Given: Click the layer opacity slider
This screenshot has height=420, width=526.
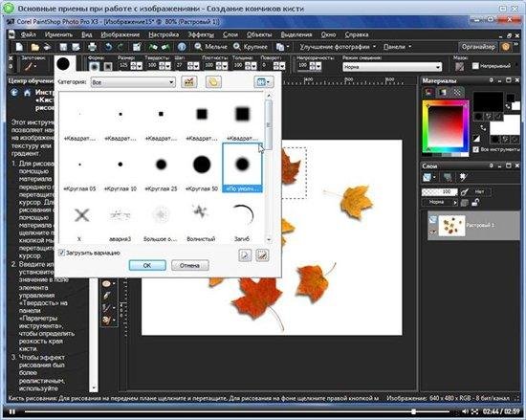Looking at the screenshot, I should point(439,192).
